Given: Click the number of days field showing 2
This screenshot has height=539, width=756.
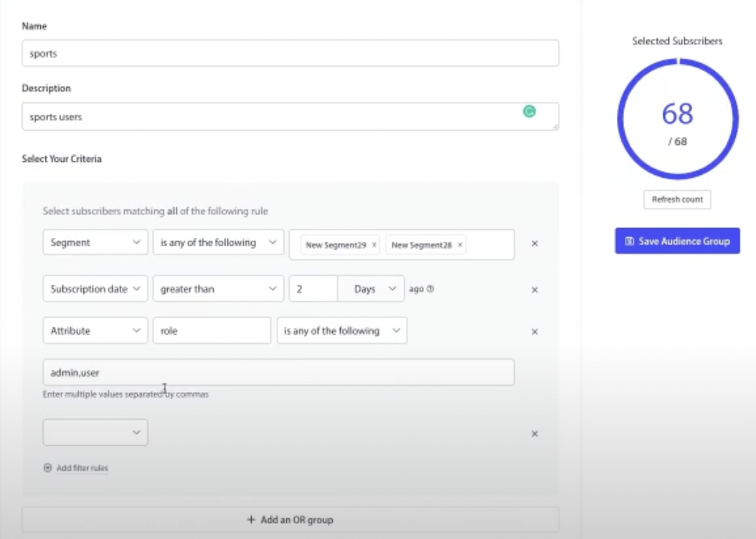Looking at the screenshot, I should click(x=313, y=289).
